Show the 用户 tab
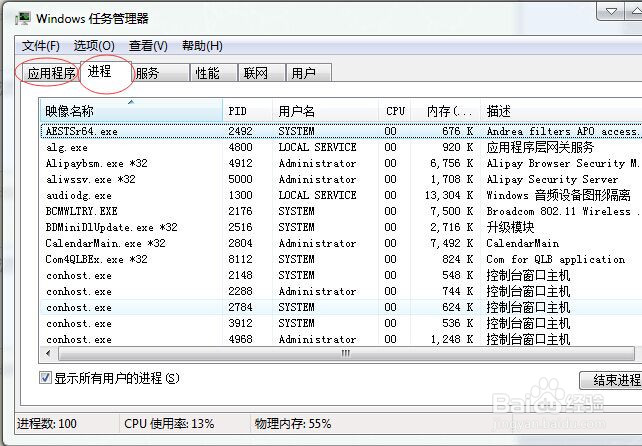This screenshot has width=642, height=446. (309, 73)
